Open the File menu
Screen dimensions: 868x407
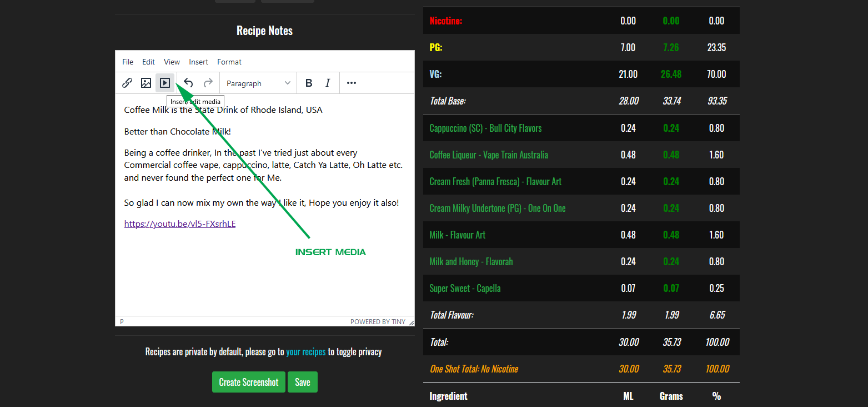[x=128, y=62]
